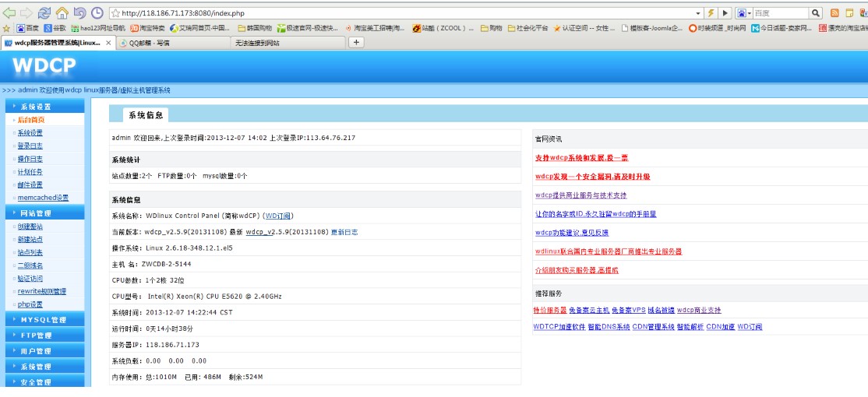Open 新建站点 in sidebar
This screenshot has height=397, width=868.
coord(30,240)
